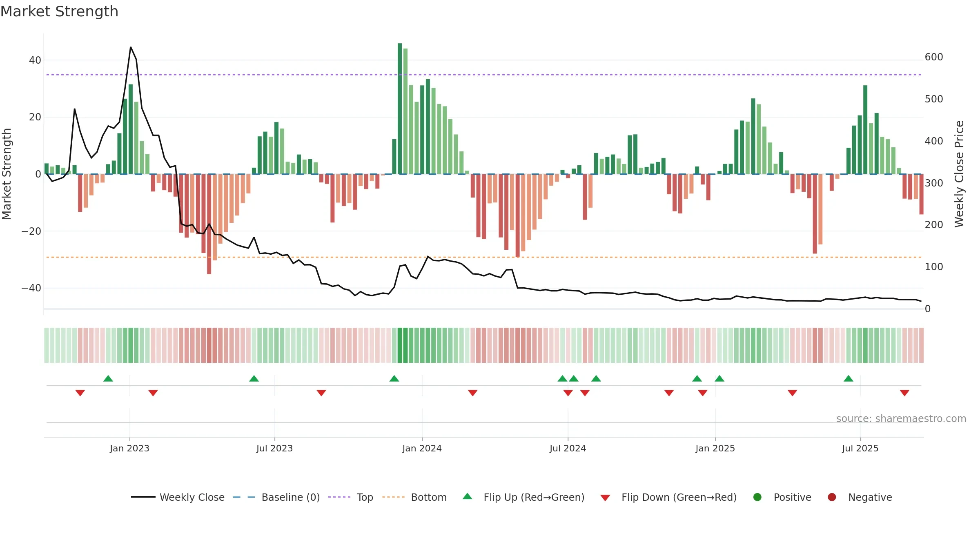The image size is (980, 551).
Task: Click the Weekly Close Price axis title
Action: click(x=959, y=174)
